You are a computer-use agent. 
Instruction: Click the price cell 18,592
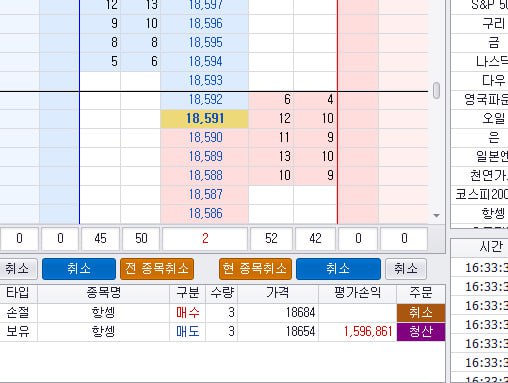click(205, 100)
